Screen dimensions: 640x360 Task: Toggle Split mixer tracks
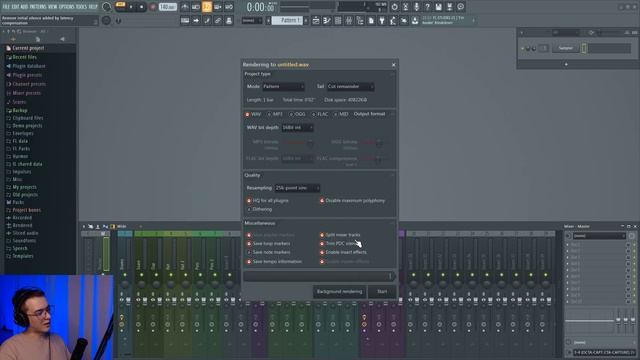(340, 235)
